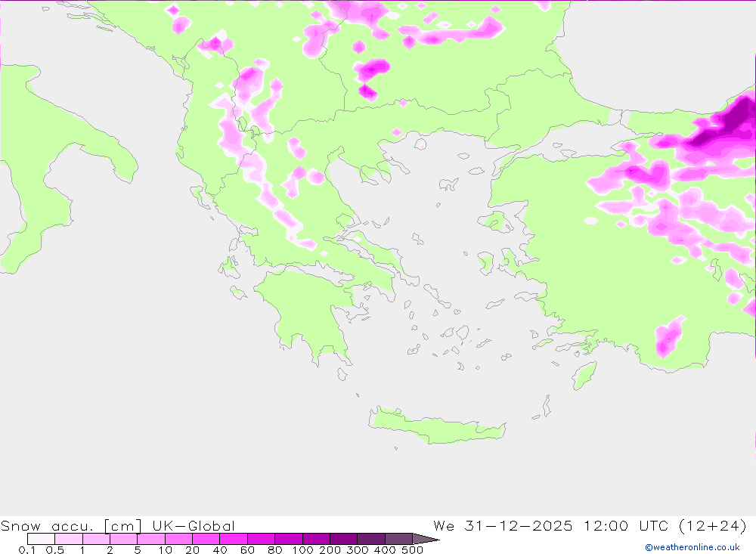Click the "100" legend scale label
The width and height of the screenshot is (756, 554).
303,549
